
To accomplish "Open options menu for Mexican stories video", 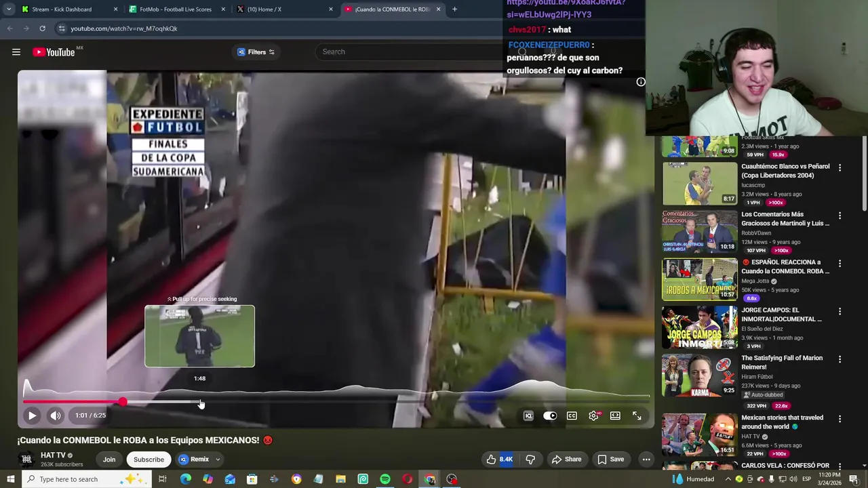I will pyautogui.click(x=840, y=419).
